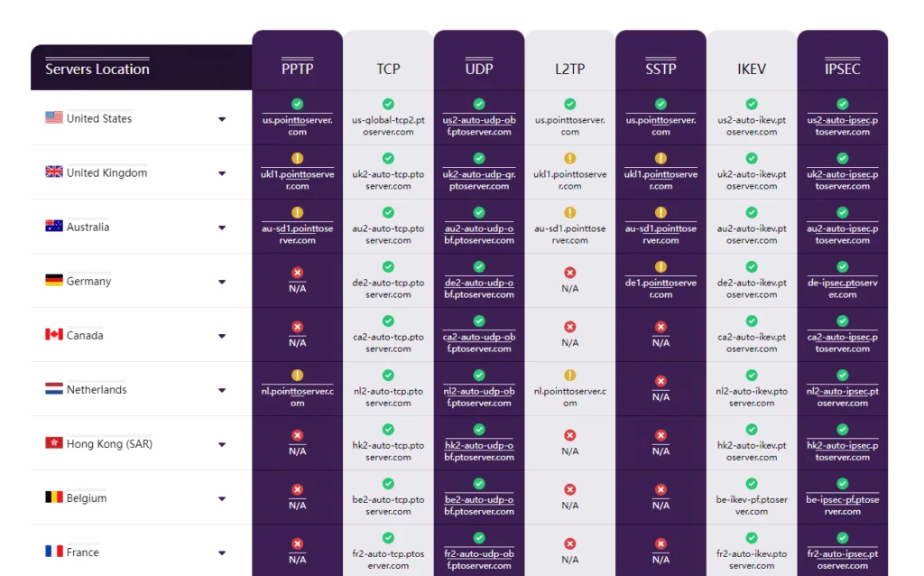The width and height of the screenshot is (924, 576).
Task: Click the de1.pointtoserver.com SSTP address
Action: click(x=661, y=288)
